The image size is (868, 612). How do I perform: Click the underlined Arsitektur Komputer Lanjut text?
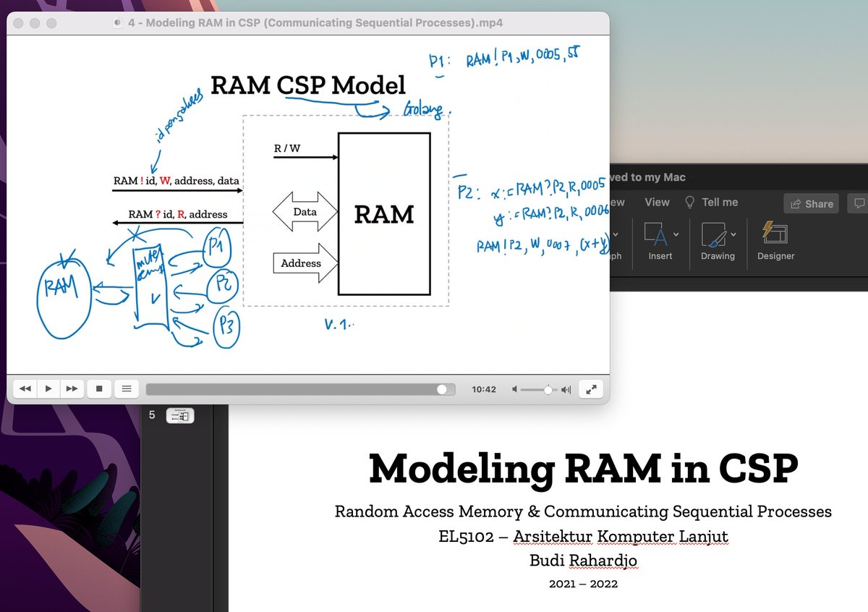[x=621, y=537]
